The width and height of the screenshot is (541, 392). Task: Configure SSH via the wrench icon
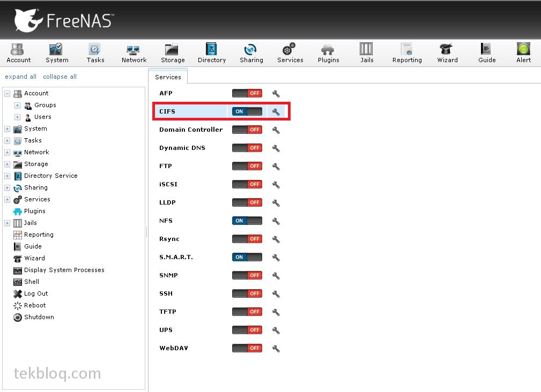[276, 294]
